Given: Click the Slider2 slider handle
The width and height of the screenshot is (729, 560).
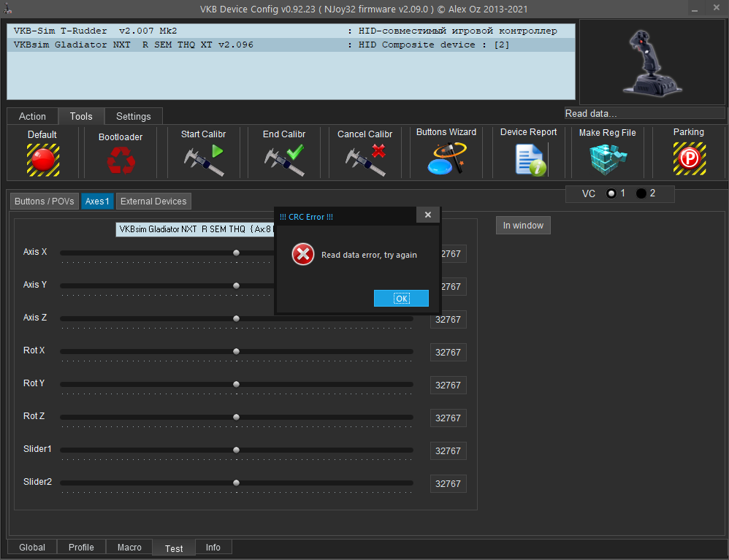Looking at the screenshot, I should tap(236, 483).
